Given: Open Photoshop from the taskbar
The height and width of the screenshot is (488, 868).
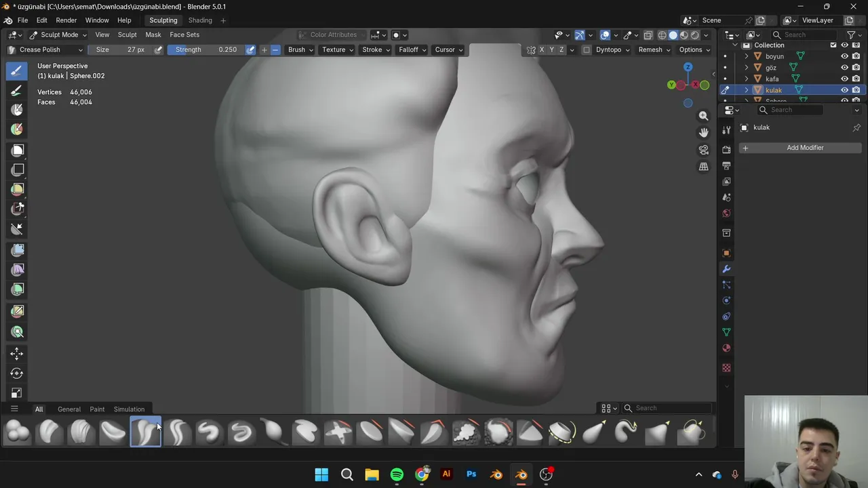Looking at the screenshot, I should [x=471, y=474].
